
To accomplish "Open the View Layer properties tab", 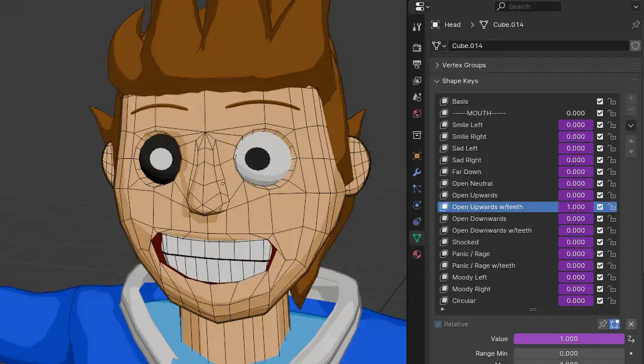I will tap(417, 81).
